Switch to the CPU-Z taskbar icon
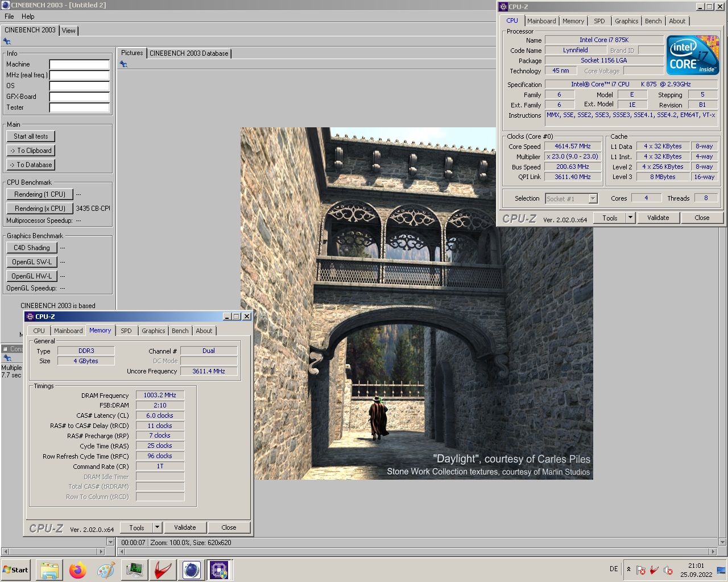 [219, 570]
